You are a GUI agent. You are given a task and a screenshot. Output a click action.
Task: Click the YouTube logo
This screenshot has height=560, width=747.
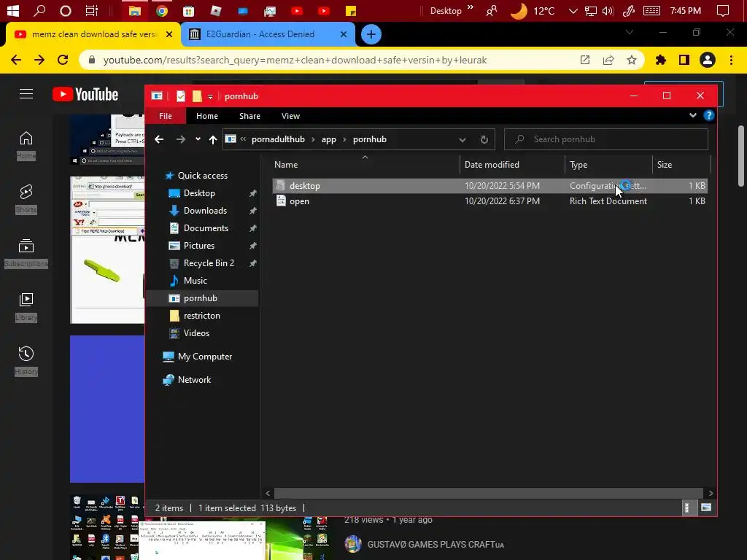pyautogui.click(x=85, y=94)
